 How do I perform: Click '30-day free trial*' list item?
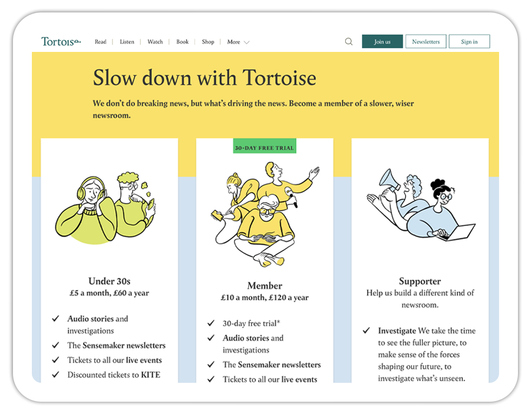[251, 323]
